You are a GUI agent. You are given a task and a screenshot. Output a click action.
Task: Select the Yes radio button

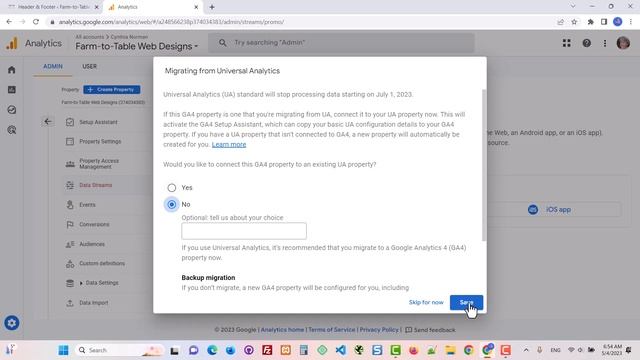coord(172,188)
